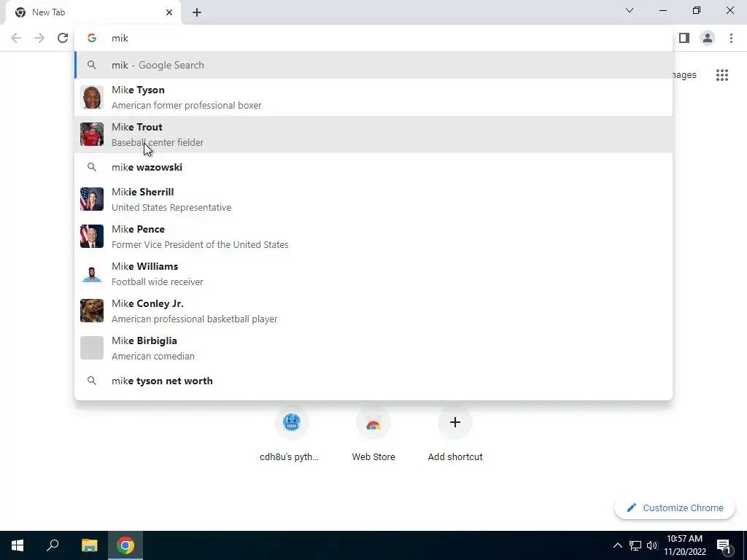Click the taskbar clock showing 10:57 AM
The image size is (747, 560).
(x=684, y=545)
